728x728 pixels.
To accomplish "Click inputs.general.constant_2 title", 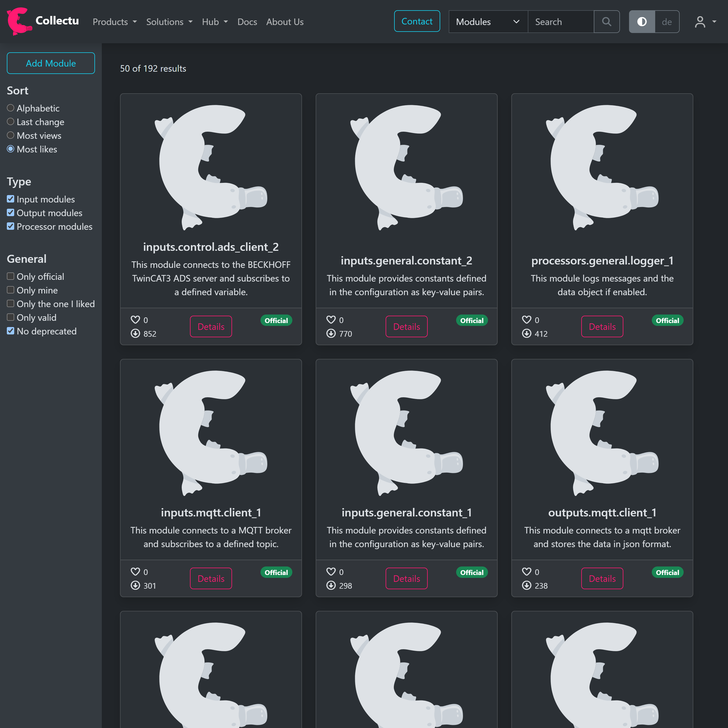I will (x=407, y=260).
